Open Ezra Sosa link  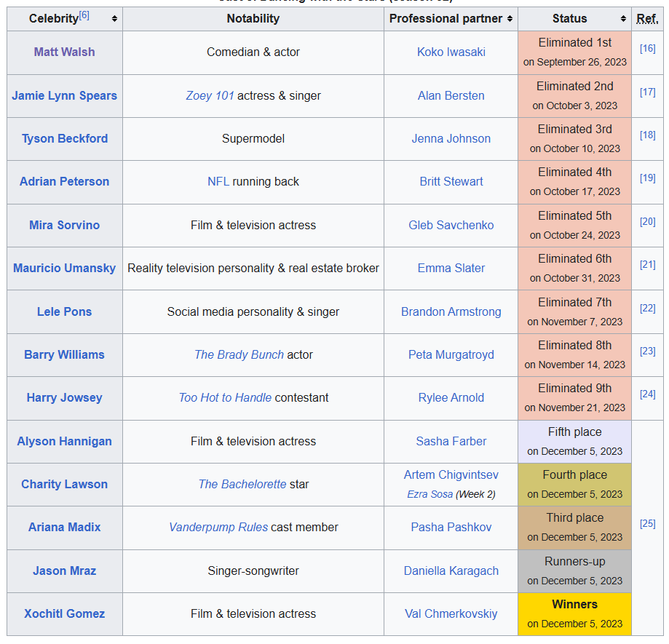click(x=429, y=494)
